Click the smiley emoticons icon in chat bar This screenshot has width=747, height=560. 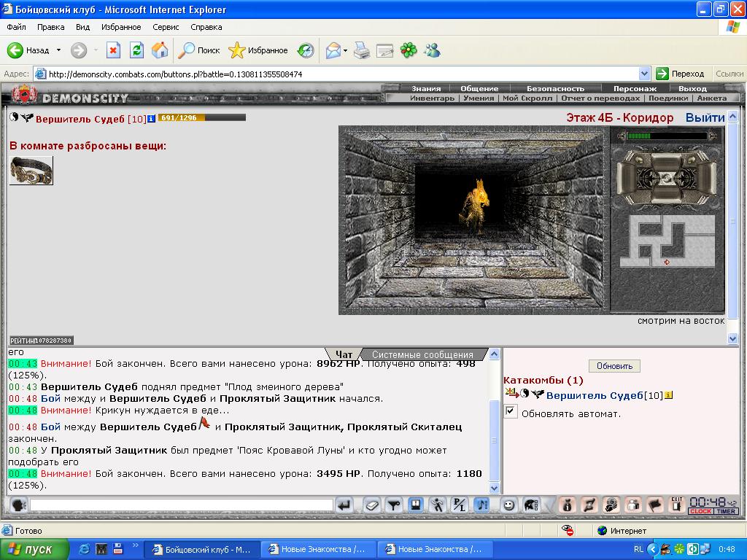click(508, 505)
